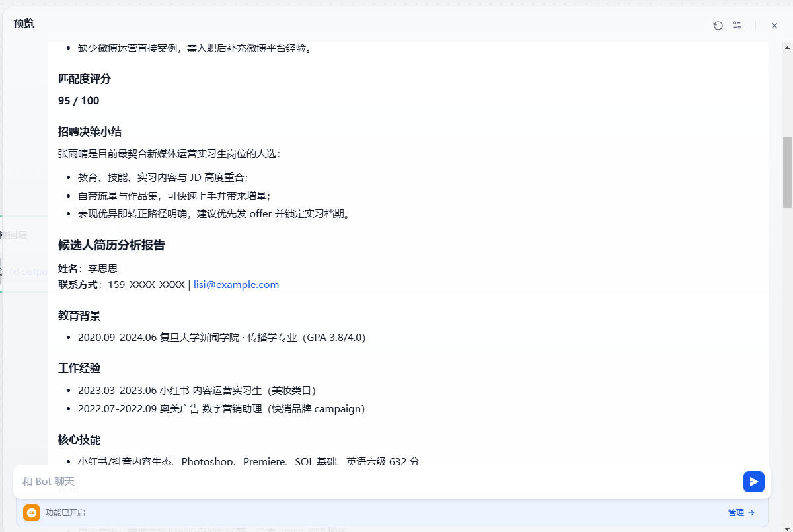Screen dimensions: 793x532
Task: Click the 教育背景 section heading
Action: [79, 315]
